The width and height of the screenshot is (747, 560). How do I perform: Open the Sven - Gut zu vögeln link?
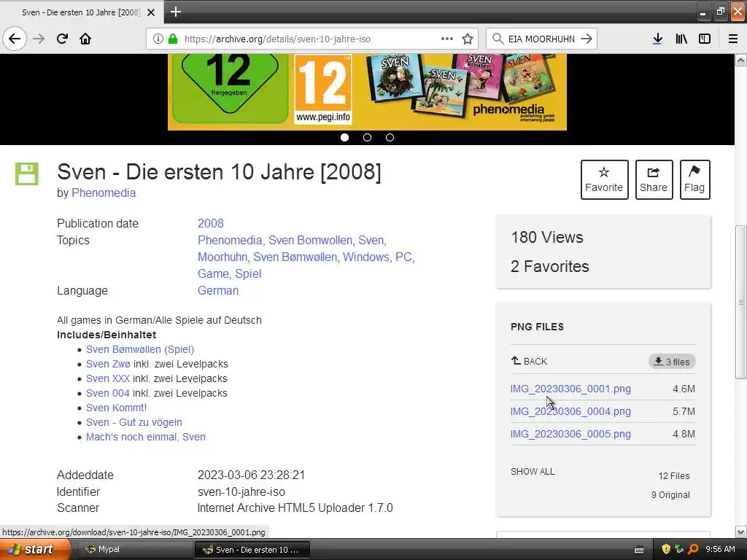[x=134, y=422]
